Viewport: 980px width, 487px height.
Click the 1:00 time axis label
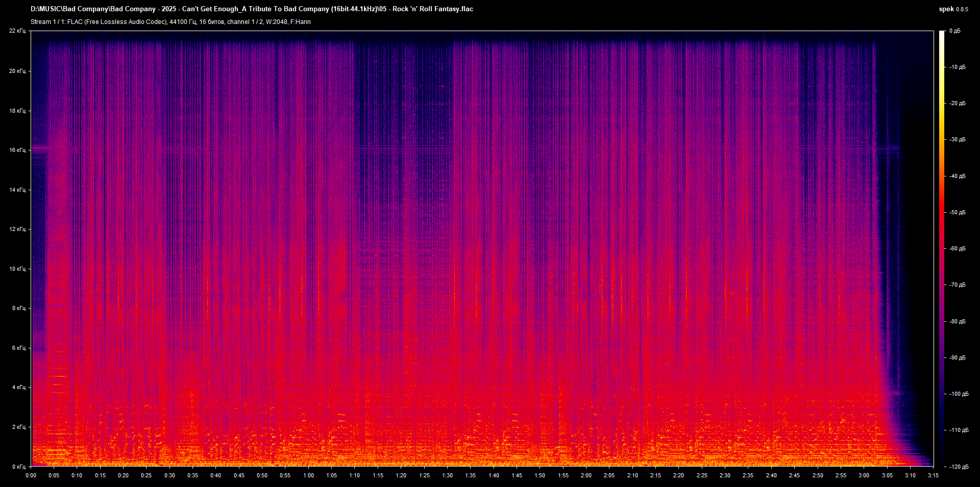coord(308,475)
